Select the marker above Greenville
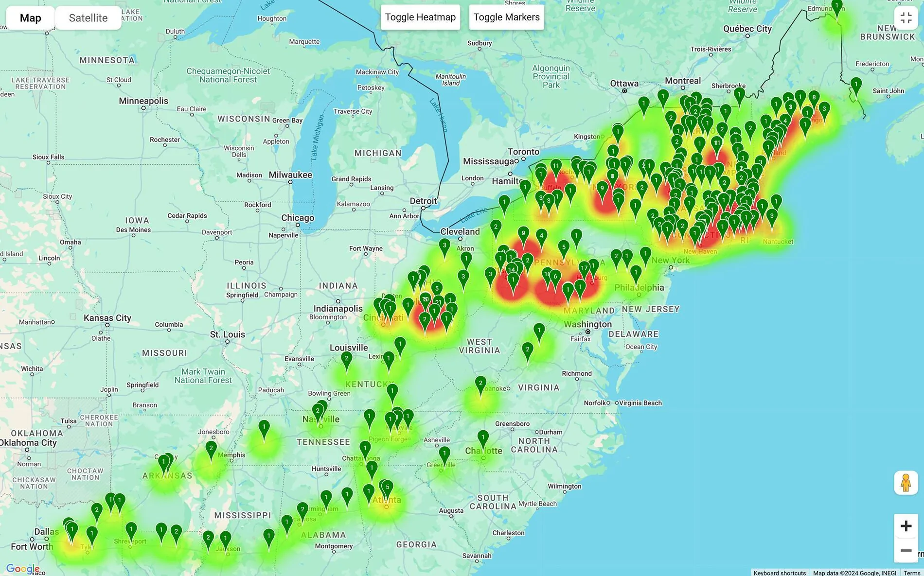The height and width of the screenshot is (576, 924). [x=444, y=456]
